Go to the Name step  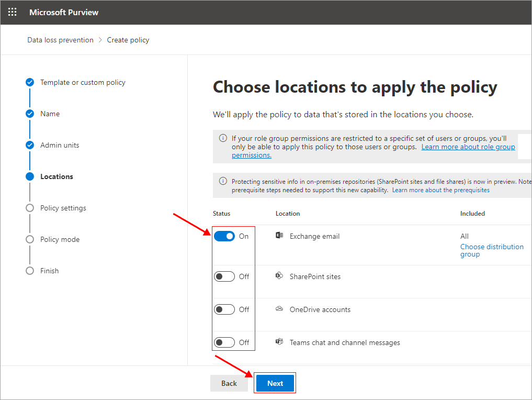pos(50,114)
